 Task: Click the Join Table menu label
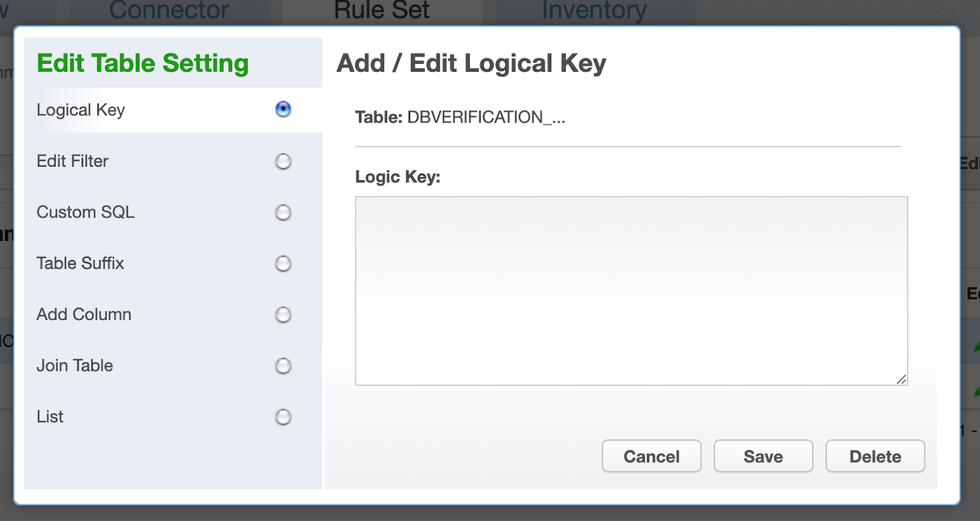tap(75, 365)
